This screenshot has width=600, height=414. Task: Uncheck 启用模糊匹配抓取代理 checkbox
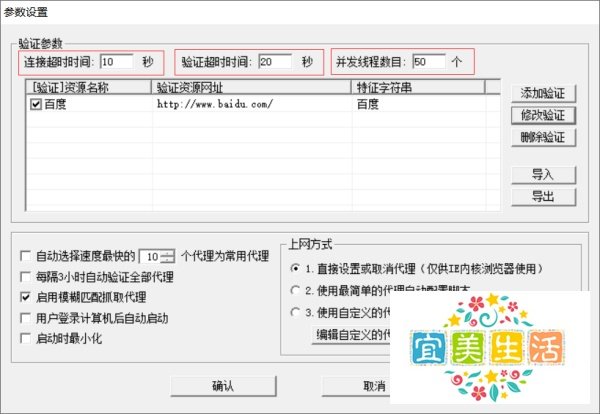click(25, 297)
